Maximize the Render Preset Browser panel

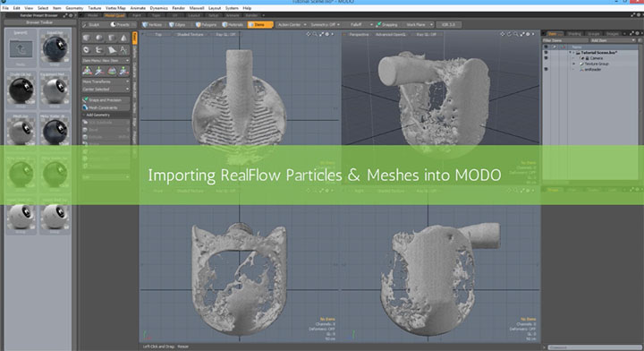point(65,15)
